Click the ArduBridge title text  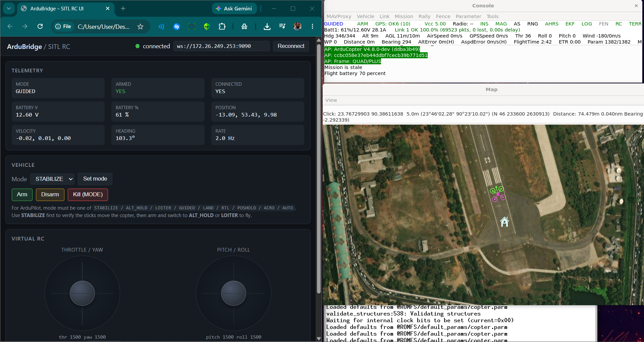pos(24,47)
